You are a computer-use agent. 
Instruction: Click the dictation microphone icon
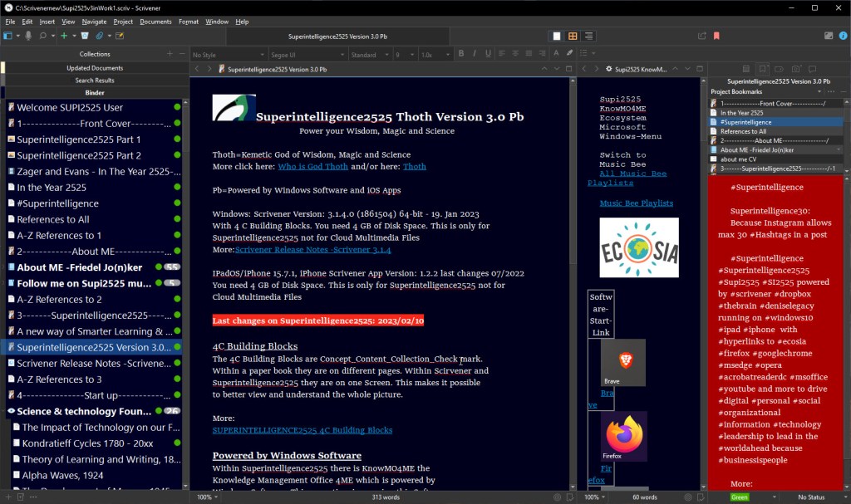tap(28, 36)
